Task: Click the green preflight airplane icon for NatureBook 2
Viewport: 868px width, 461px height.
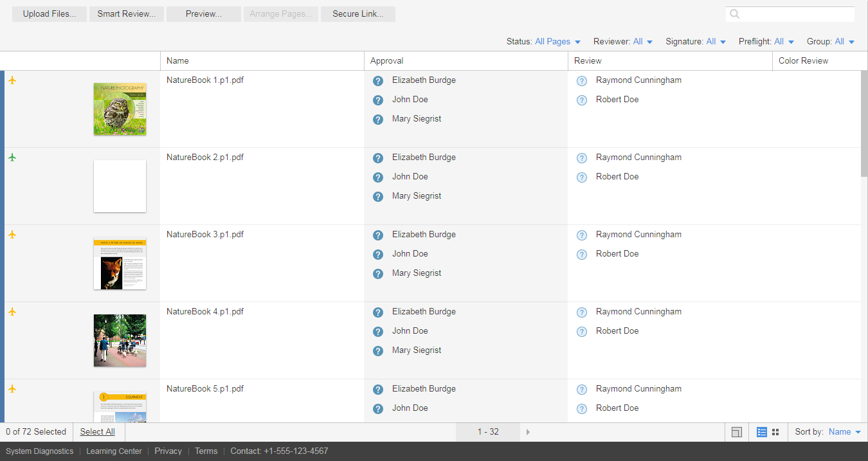Action: [x=12, y=158]
